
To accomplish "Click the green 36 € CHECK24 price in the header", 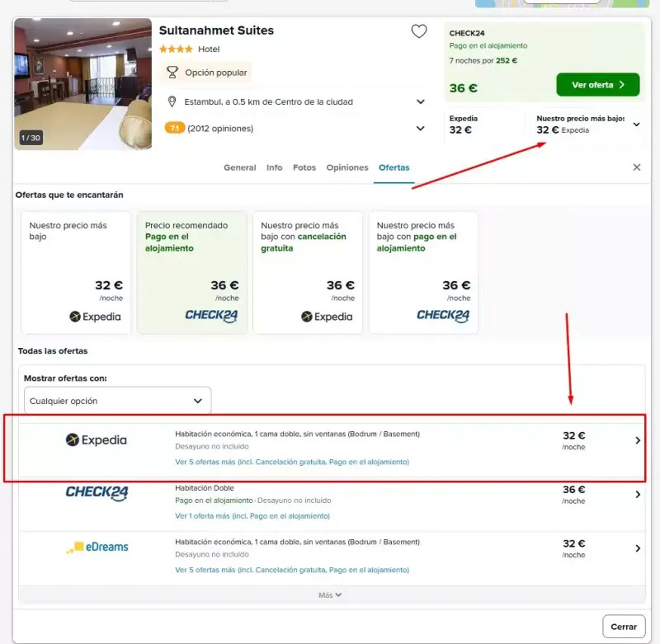I will (x=463, y=88).
